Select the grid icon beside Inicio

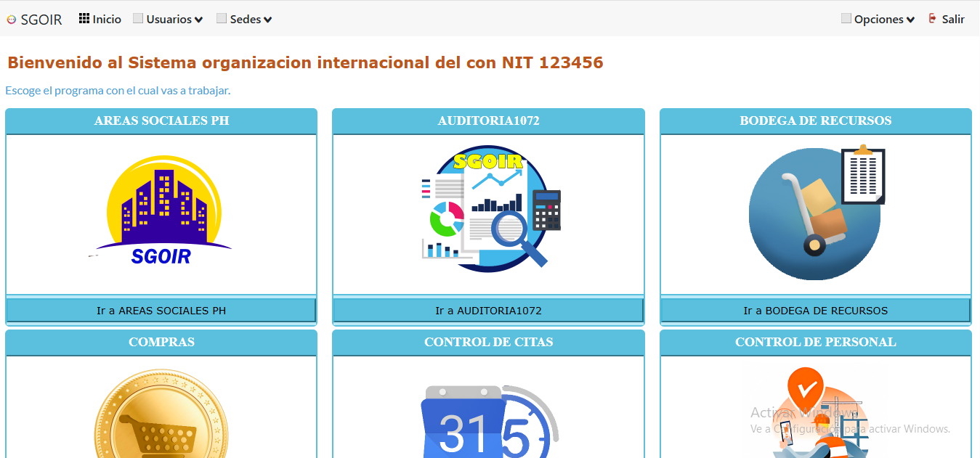84,18
